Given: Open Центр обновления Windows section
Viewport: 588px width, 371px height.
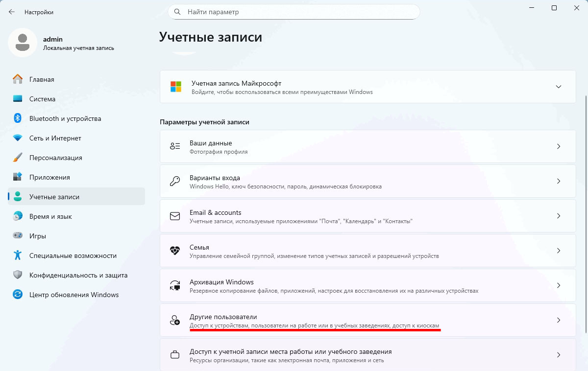Looking at the screenshot, I should click(76, 295).
